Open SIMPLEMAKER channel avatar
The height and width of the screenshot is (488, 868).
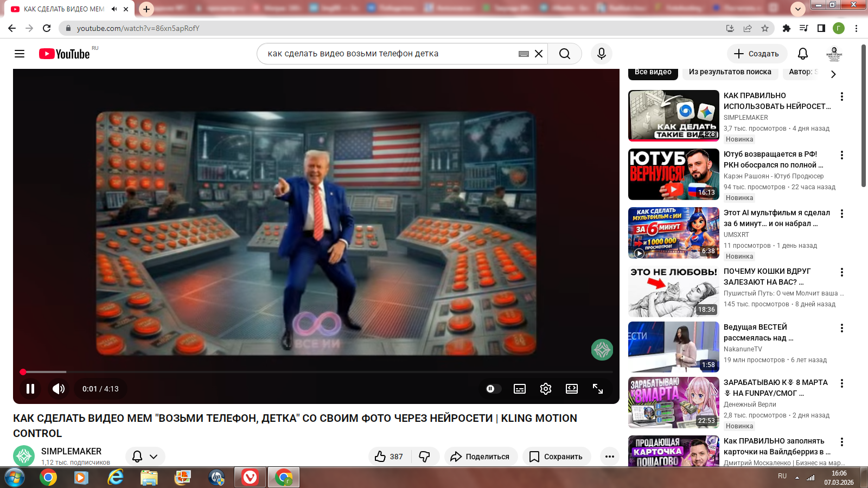point(24,456)
